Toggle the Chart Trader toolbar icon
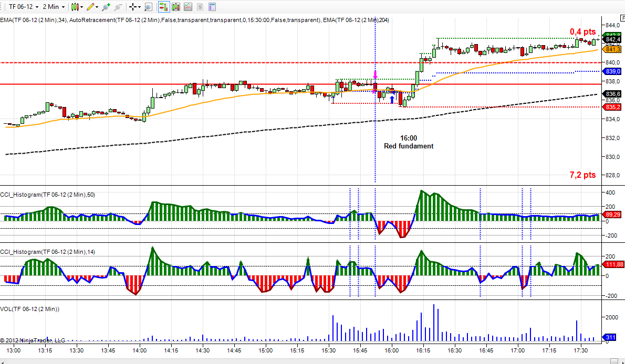Viewport: 625px width, 364px height. (163, 7)
